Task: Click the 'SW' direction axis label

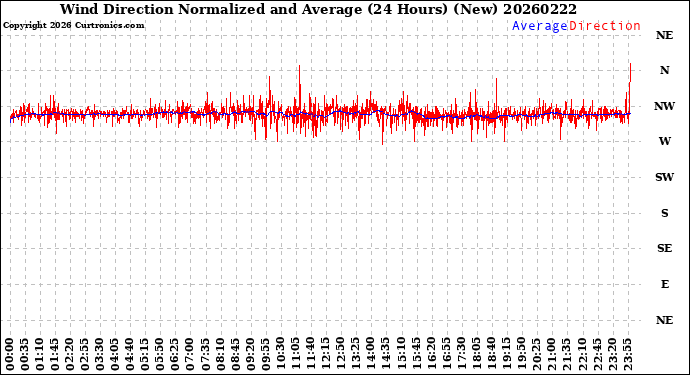Action: pyautogui.click(x=664, y=177)
